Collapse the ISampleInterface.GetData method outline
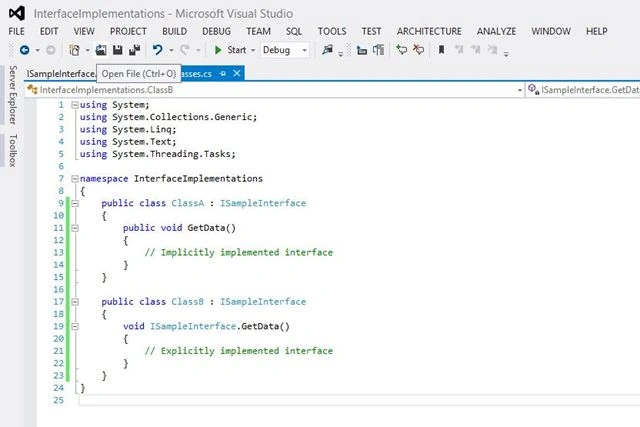 [75, 327]
